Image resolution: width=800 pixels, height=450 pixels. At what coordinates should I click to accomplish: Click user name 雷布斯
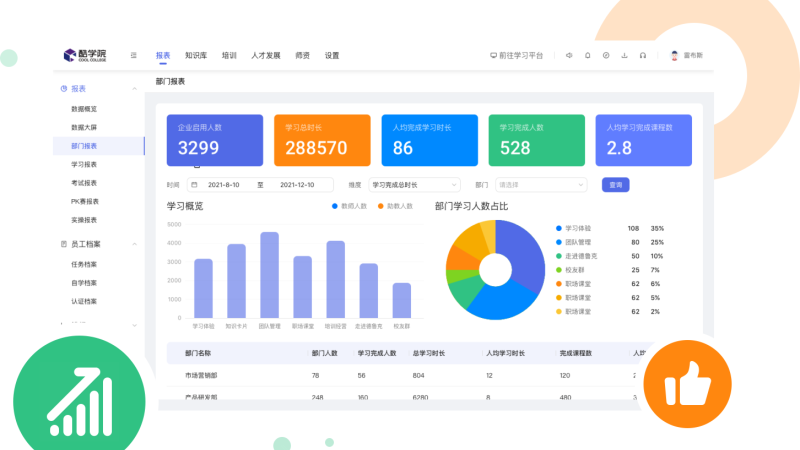click(693, 55)
